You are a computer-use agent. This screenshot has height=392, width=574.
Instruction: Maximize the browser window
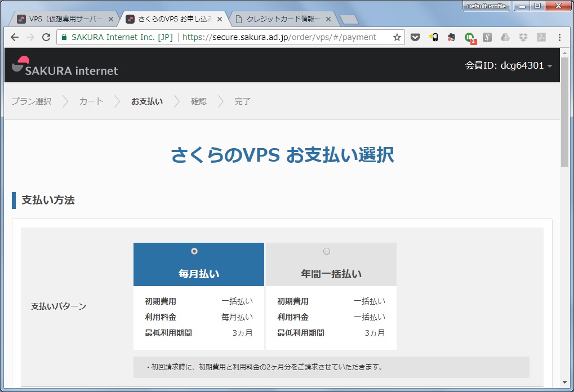pos(537,6)
